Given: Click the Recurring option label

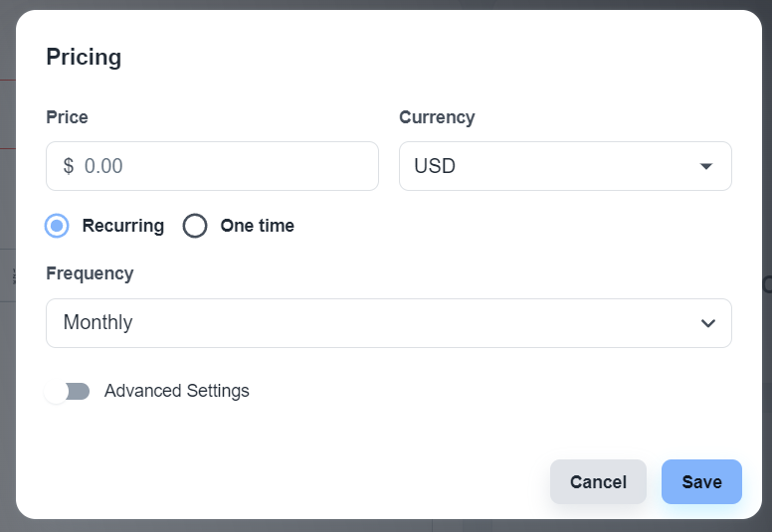Looking at the screenshot, I should click(x=123, y=226).
